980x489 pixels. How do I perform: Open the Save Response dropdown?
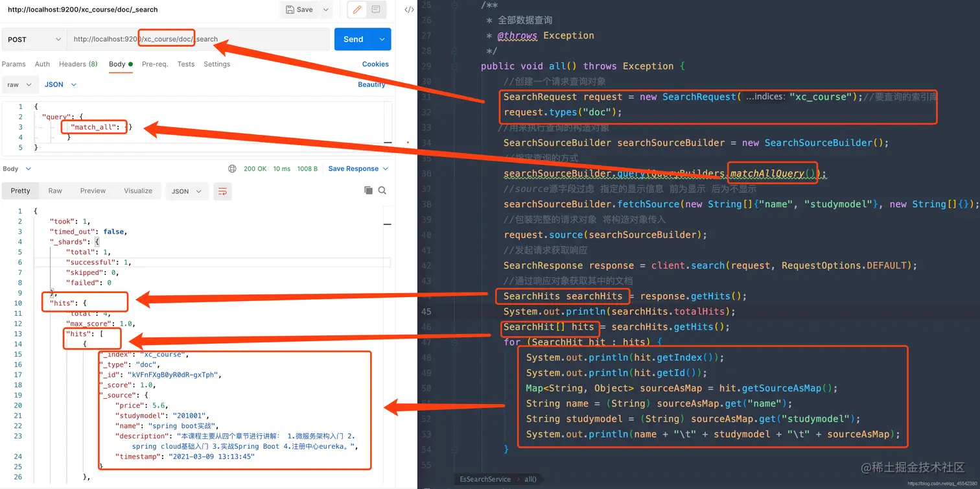point(358,169)
